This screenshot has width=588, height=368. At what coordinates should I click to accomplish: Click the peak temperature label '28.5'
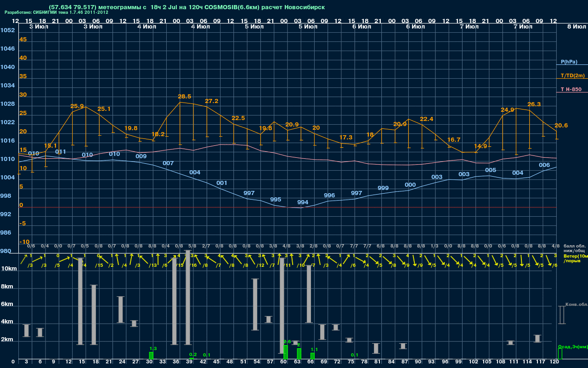pos(184,97)
